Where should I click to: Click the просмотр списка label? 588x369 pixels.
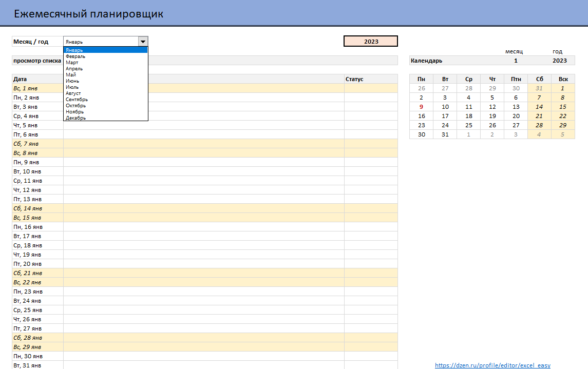coord(37,61)
